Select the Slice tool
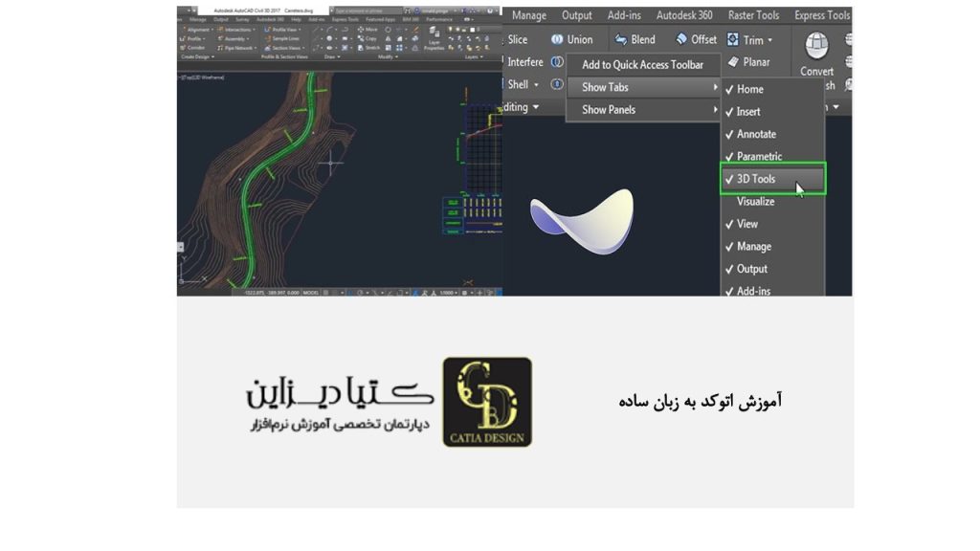The image size is (980, 551). [520, 39]
